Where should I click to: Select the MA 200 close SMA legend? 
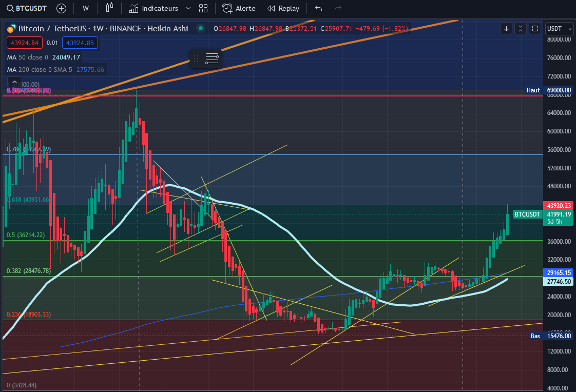[x=40, y=69]
